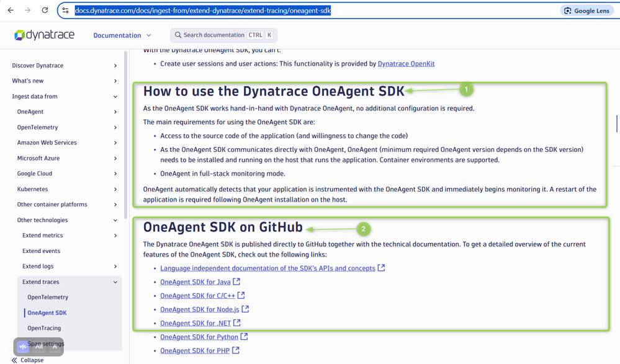Open Kubernetes sidebar item

32,189
